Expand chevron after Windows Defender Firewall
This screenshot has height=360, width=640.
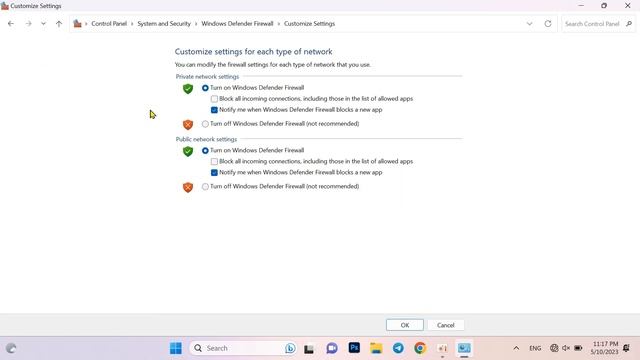click(279, 24)
